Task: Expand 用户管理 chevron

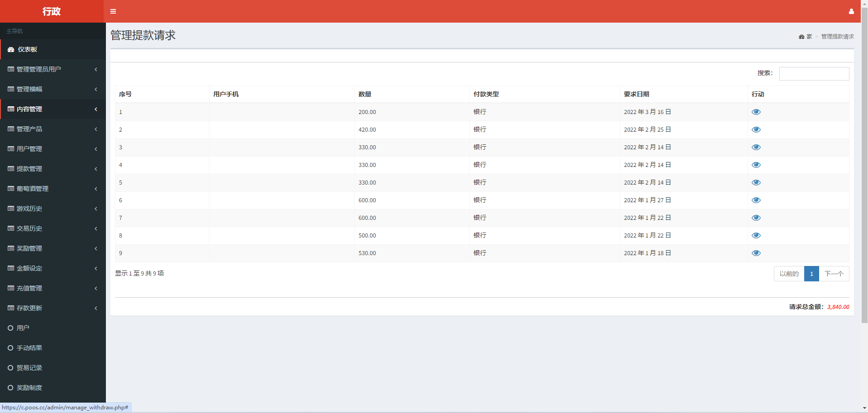Action: pos(96,149)
